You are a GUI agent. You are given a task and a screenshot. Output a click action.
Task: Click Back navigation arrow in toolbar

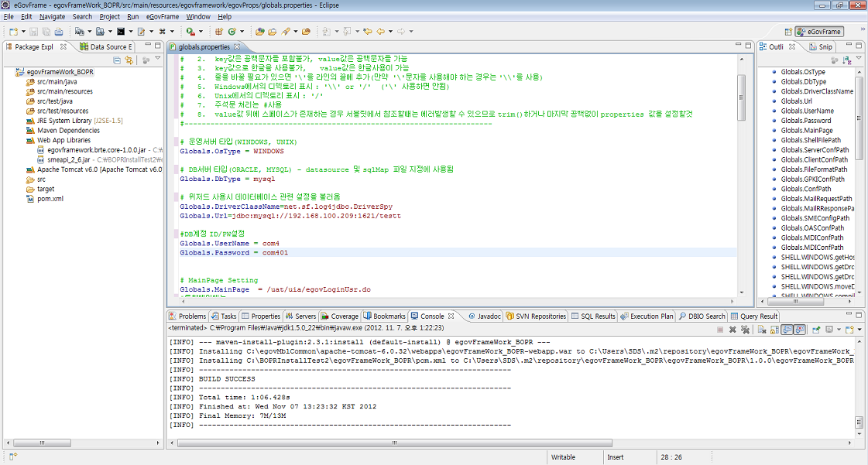pyautogui.click(x=380, y=32)
